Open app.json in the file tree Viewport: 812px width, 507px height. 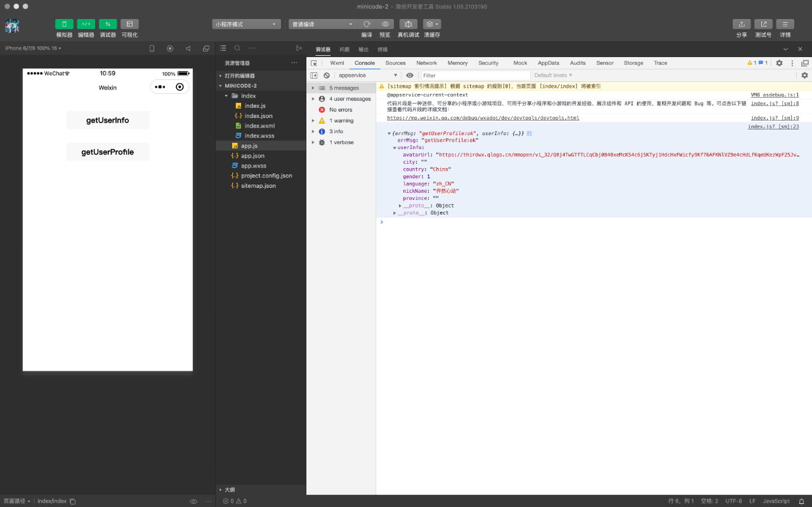252,155
